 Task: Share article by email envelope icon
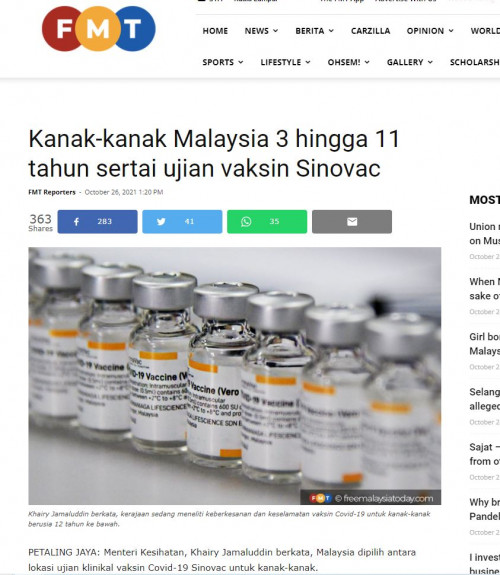coord(352,221)
